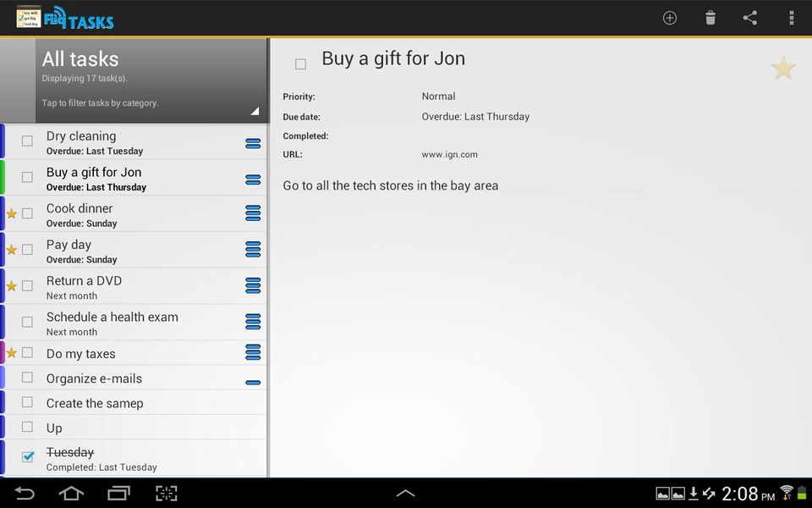
Task: Expand the All tasks category filter arrow
Action: coord(255,110)
